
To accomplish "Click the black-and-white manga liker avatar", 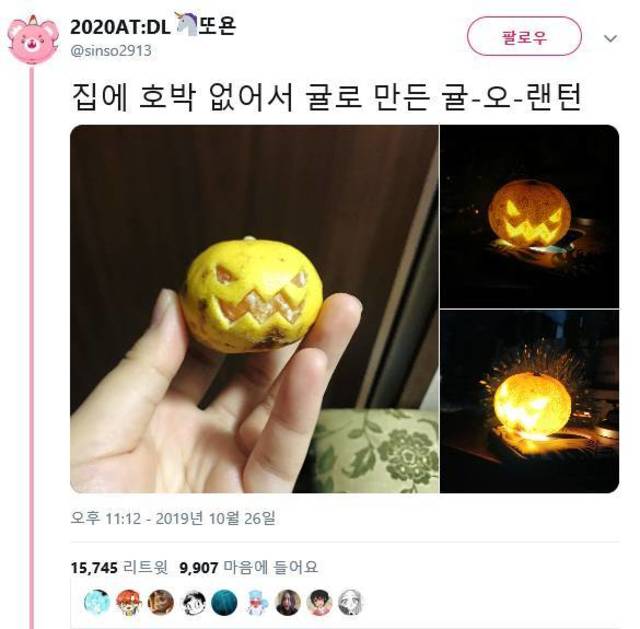I will point(193,602).
